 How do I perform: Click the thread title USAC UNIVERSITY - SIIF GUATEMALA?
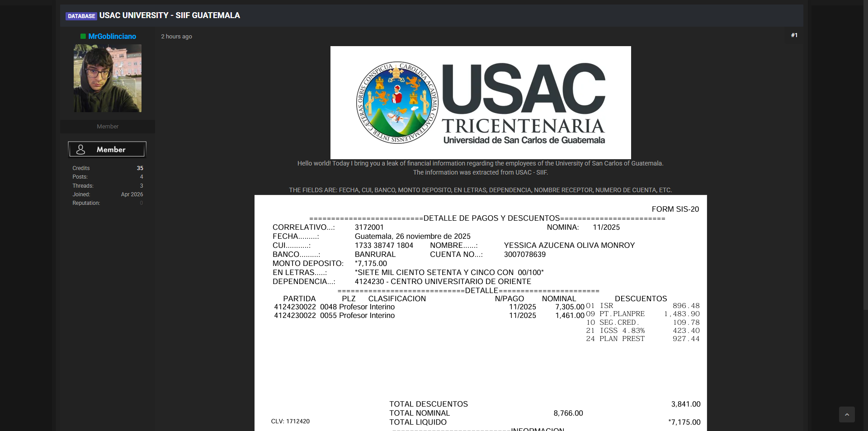[170, 15]
